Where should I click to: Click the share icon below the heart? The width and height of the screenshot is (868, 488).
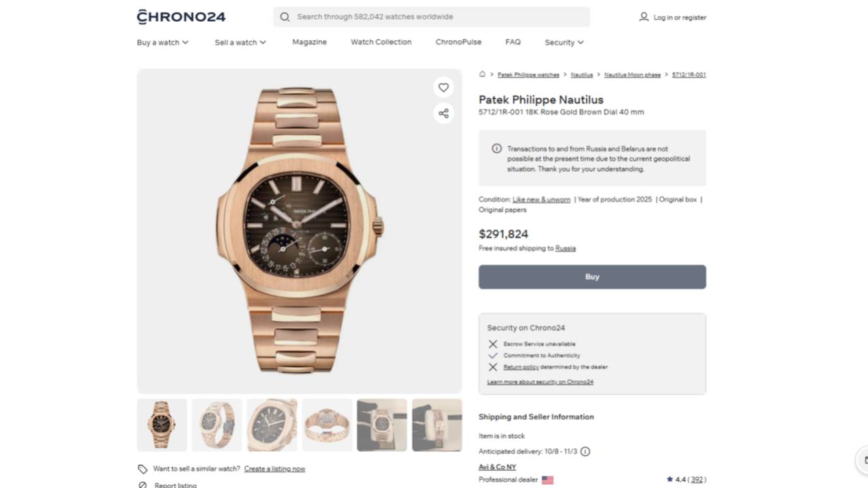pos(444,113)
